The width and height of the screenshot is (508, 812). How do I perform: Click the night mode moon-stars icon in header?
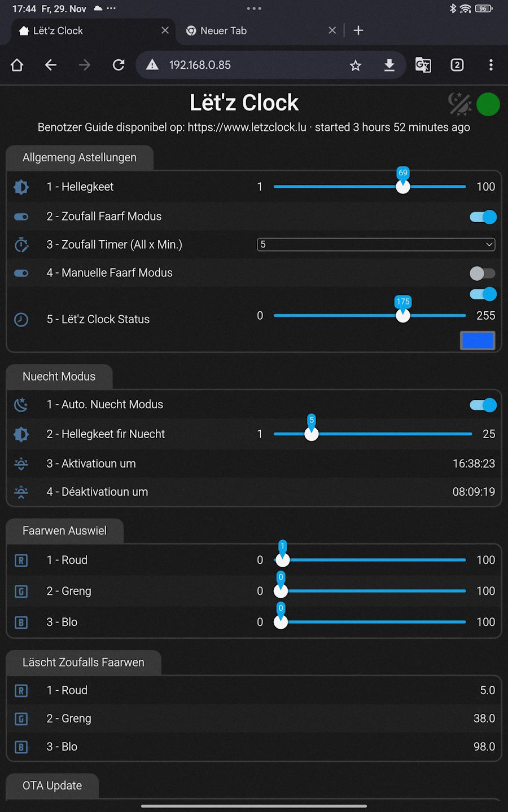coord(459,104)
